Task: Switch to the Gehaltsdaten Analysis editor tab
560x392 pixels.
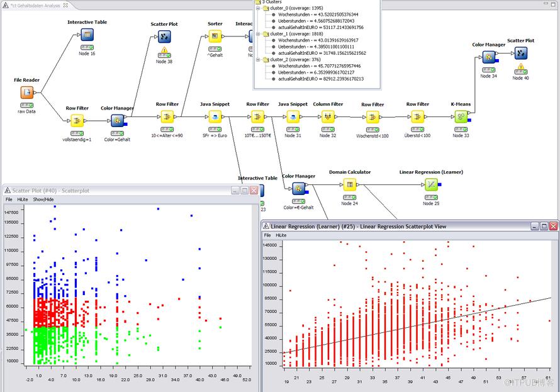Action: (36, 6)
